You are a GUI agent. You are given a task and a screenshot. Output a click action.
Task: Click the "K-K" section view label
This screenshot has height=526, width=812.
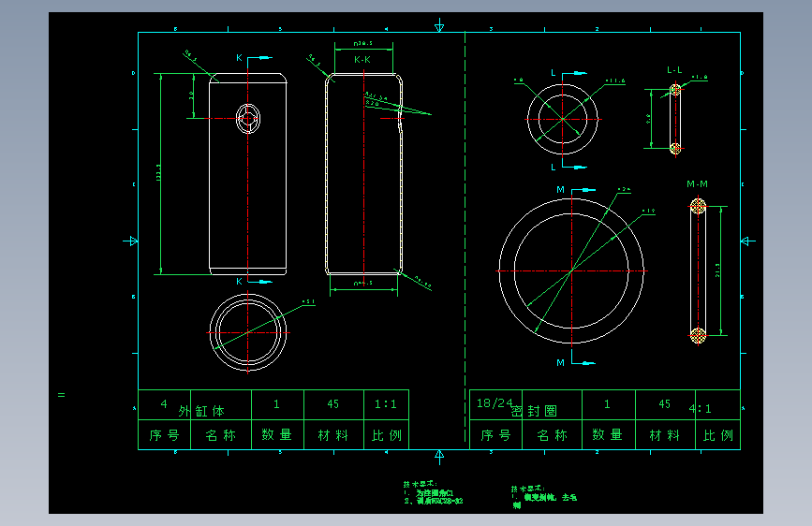[x=362, y=60]
